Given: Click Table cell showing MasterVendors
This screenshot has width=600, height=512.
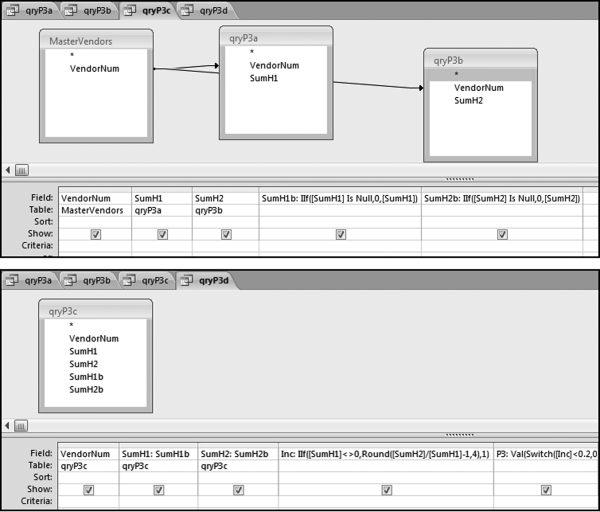Looking at the screenshot, I should [95, 210].
